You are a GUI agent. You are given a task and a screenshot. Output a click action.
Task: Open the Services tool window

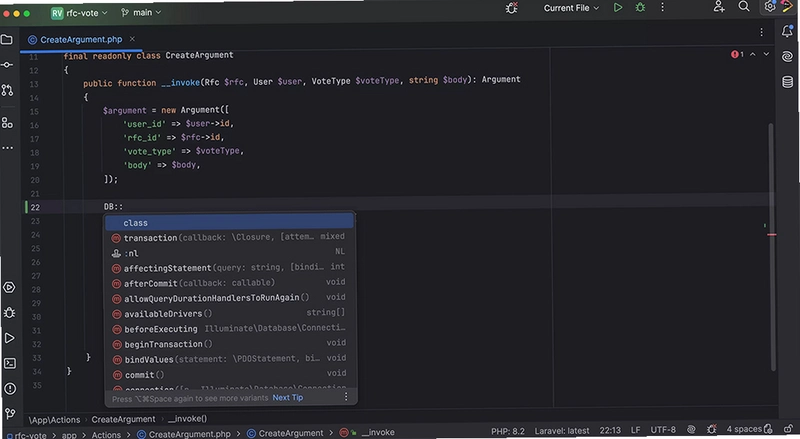click(x=9, y=287)
